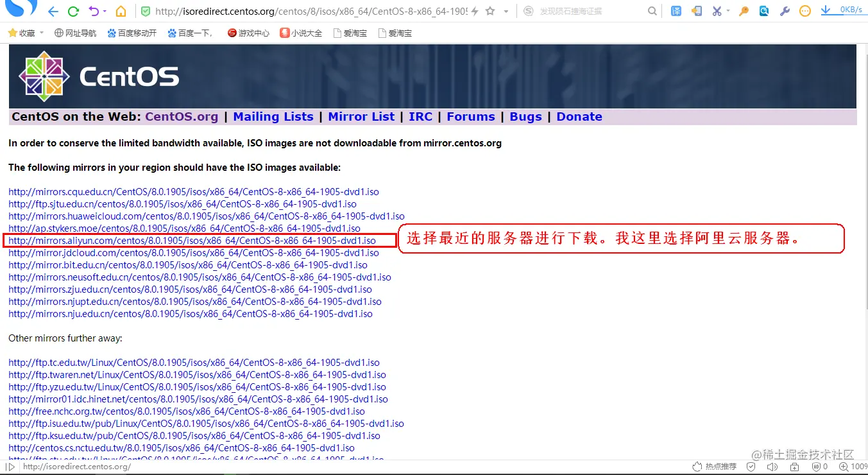The image size is (868, 475).
Task: Download from the ftp.twaren.net mirror link
Action: coord(197,375)
